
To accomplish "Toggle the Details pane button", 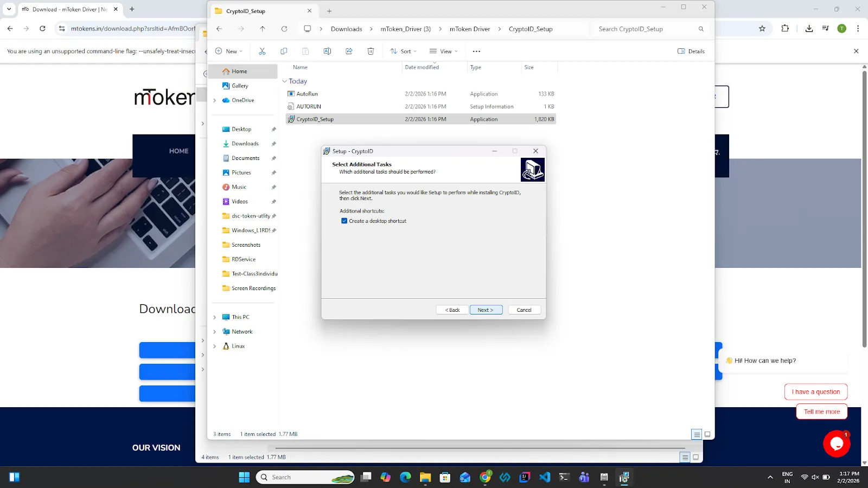I will click(691, 51).
